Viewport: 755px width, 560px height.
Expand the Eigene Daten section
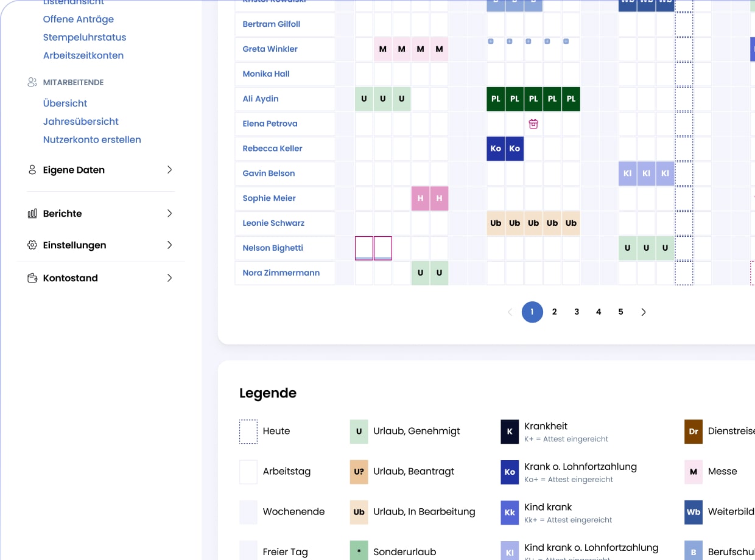[170, 170]
